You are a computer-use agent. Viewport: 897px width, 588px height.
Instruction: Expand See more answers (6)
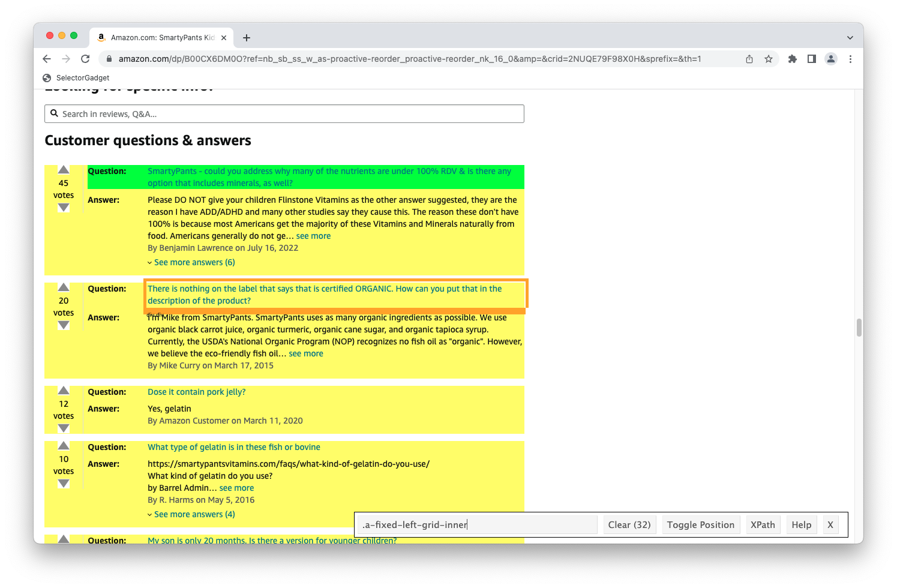point(194,262)
